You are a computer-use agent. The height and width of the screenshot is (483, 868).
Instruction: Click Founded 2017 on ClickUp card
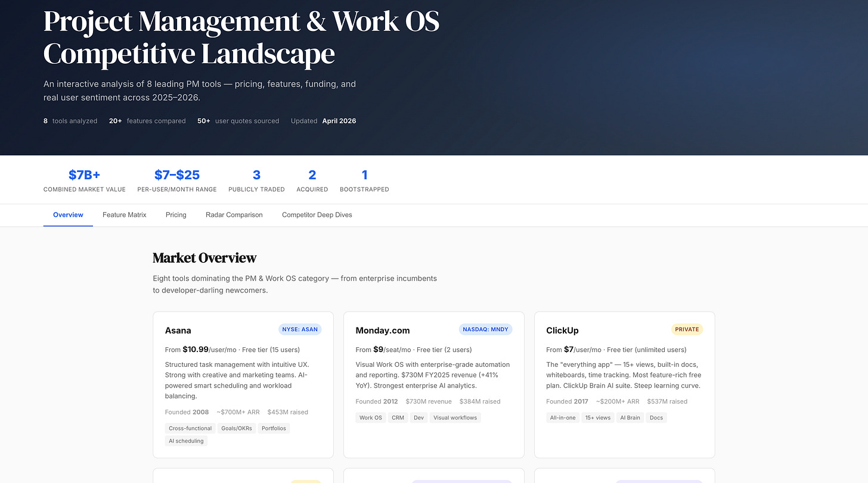[568, 401]
